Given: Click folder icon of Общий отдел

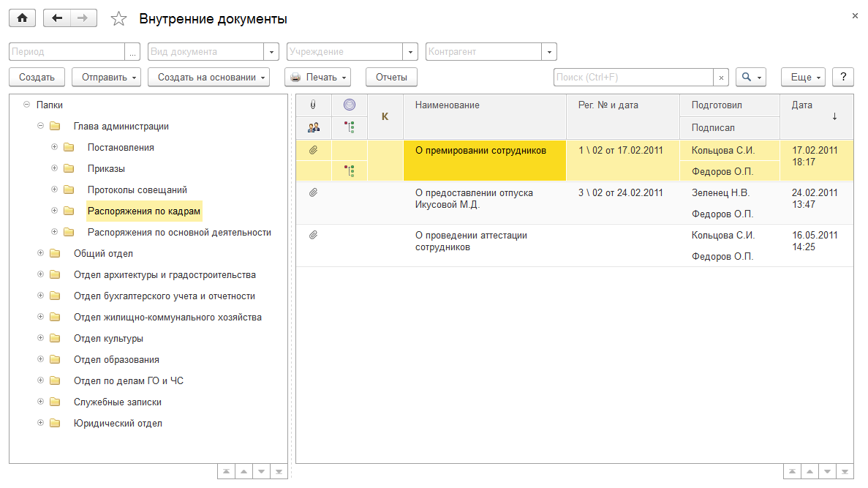Looking at the screenshot, I should (55, 253).
